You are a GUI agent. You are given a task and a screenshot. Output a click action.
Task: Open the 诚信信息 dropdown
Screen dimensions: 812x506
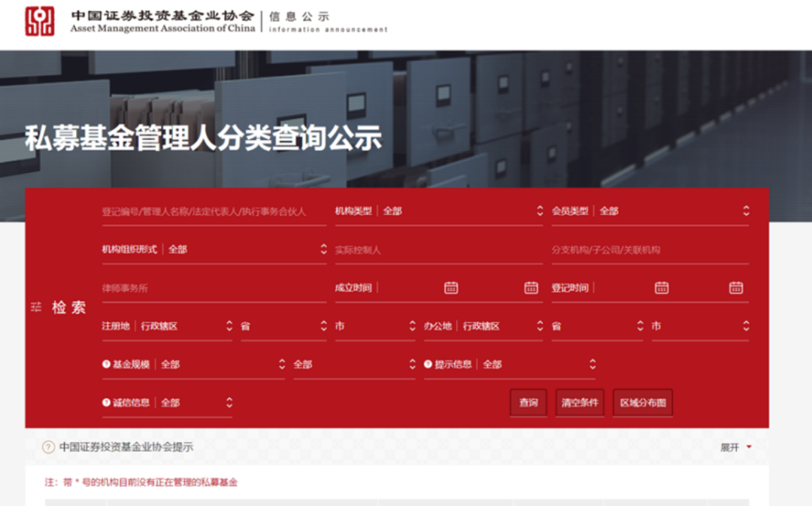(167, 403)
